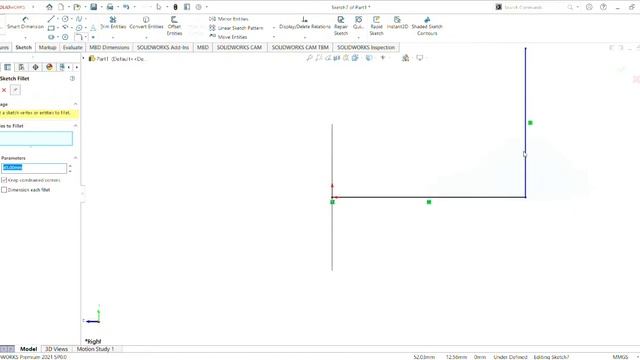Collapse the Message section
Screen dimensions: 640x360
point(76,104)
